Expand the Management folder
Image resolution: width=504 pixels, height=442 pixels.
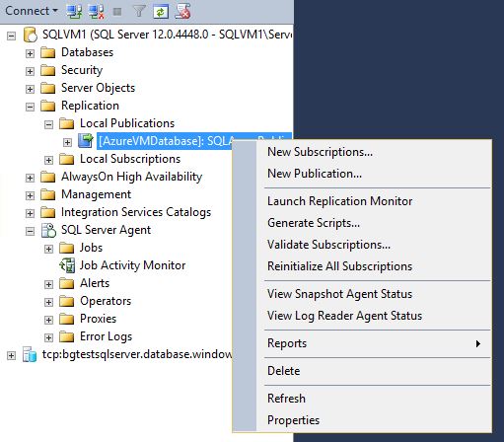point(30,195)
